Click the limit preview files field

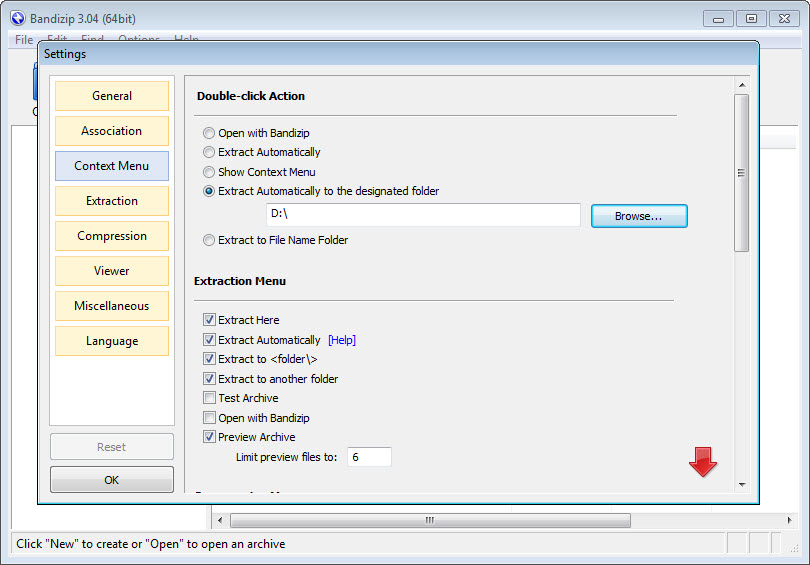(369, 457)
